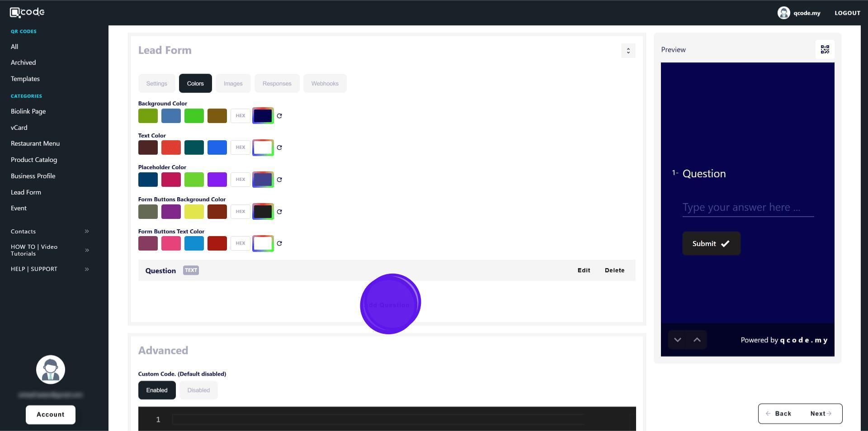Click Edit on the Question row
The image size is (868, 431).
[x=584, y=270]
